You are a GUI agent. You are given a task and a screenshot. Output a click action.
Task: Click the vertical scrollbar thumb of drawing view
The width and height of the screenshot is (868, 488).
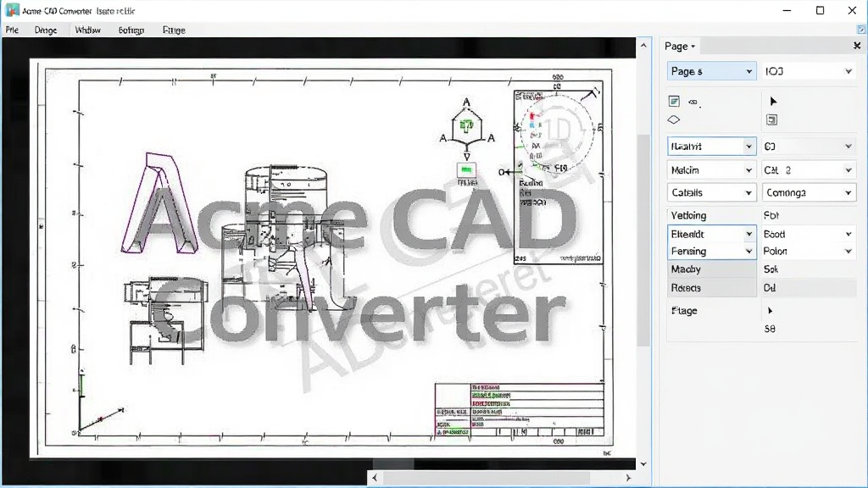643,240
